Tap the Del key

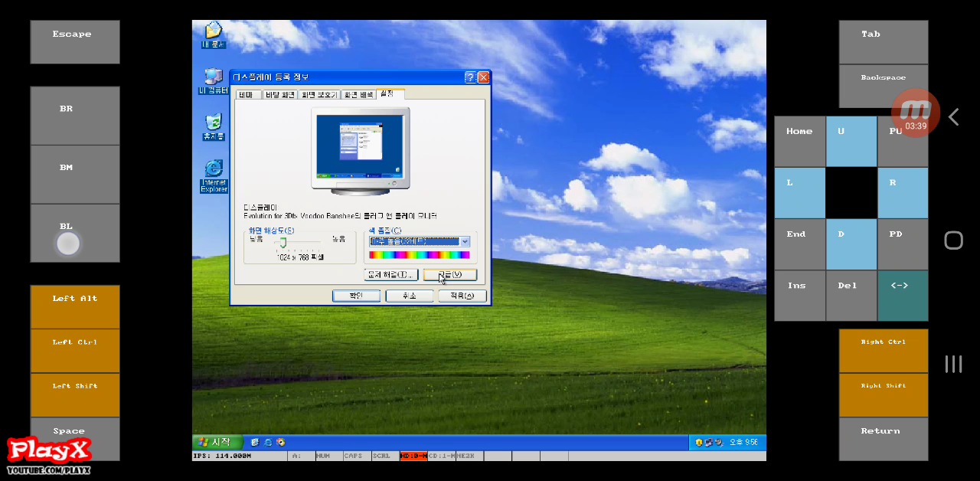point(851,296)
